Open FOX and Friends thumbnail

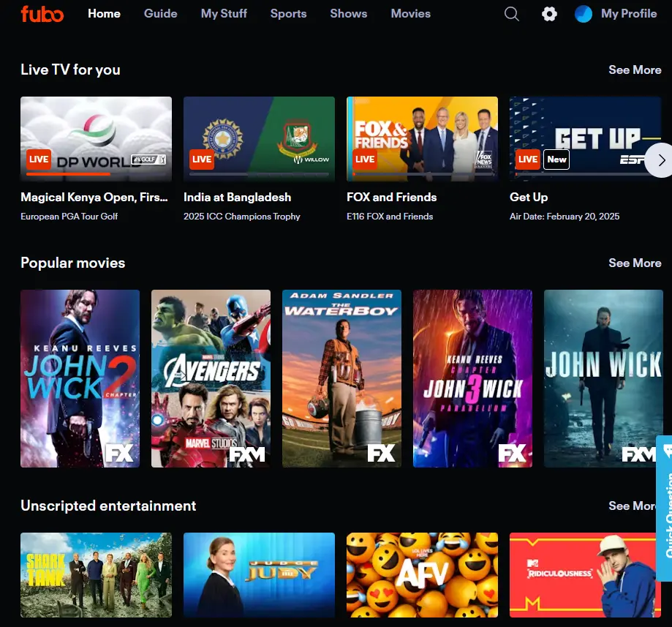click(x=422, y=139)
